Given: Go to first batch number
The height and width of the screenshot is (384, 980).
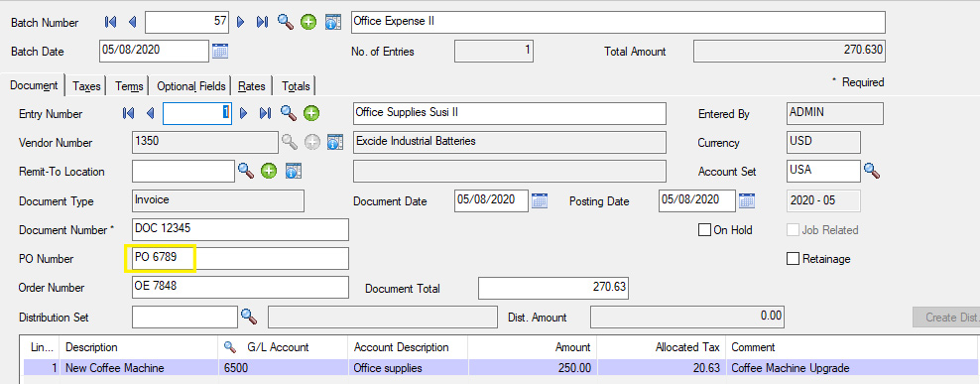Looking at the screenshot, I should (111, 22).
